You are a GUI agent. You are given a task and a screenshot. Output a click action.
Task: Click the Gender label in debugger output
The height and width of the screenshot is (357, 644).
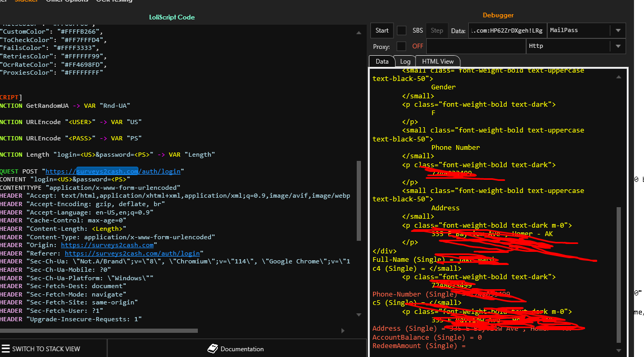click(x=444, y=87)
